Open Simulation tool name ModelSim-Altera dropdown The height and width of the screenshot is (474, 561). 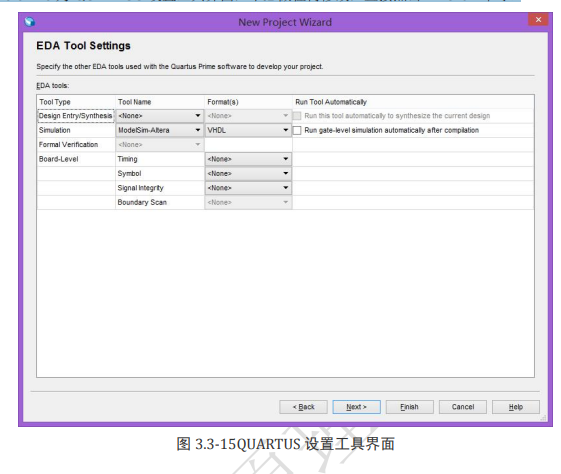coord(159,130)
